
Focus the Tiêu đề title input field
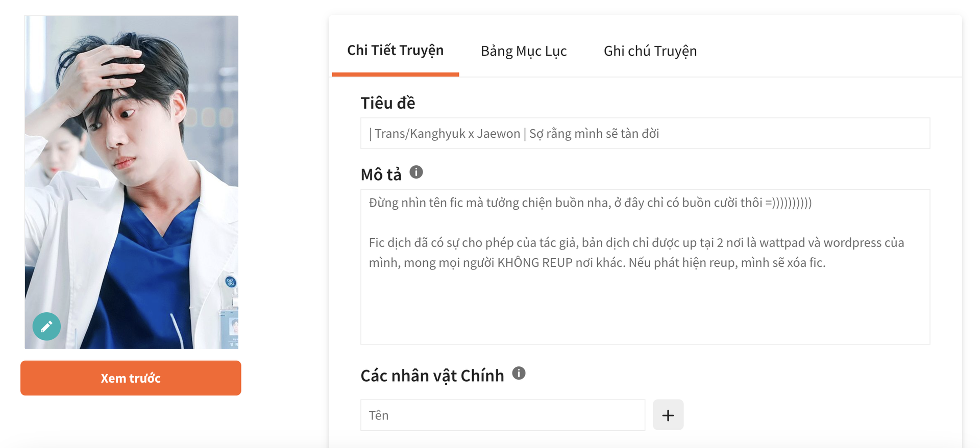click(645, 133)
